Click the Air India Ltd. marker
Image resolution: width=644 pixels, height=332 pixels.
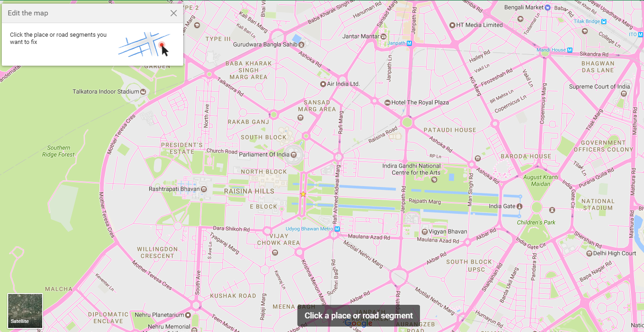click(323, 84)
